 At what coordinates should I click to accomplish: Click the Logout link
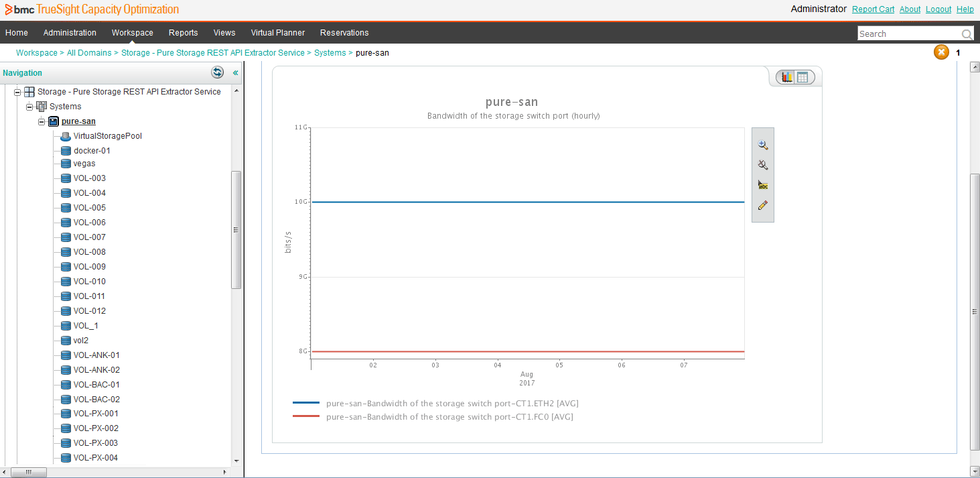tap(938, 9)
